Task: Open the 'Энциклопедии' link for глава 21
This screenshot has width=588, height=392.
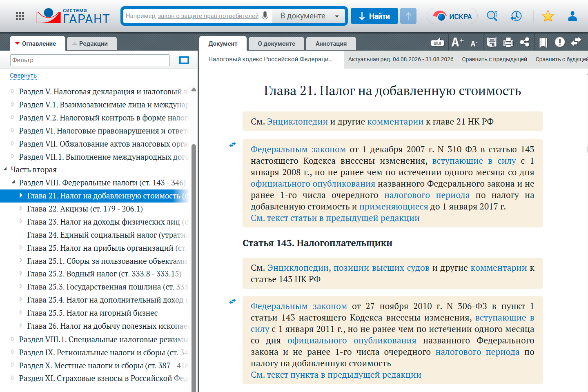Action: (x=297, y=122)
